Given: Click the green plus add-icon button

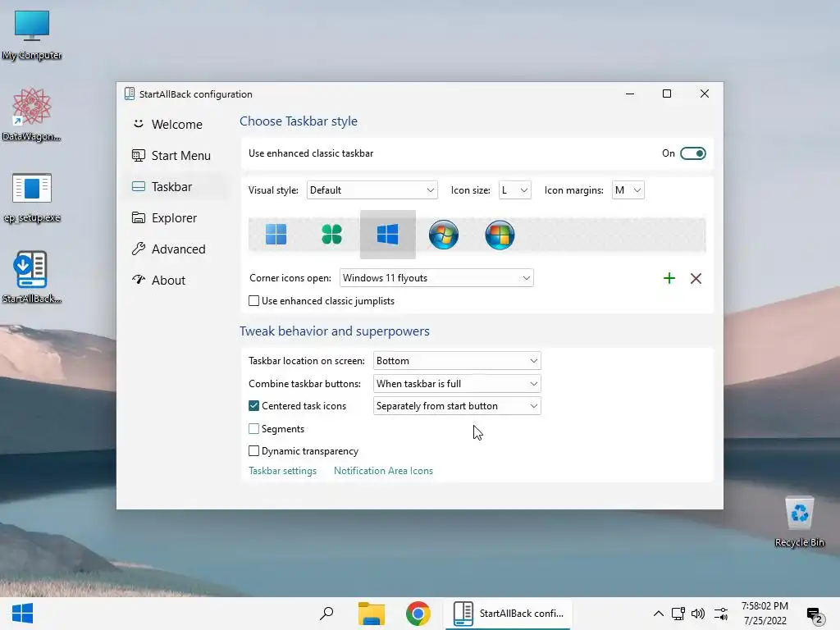Looking at the screenshot, I should (x=669, y=278).
